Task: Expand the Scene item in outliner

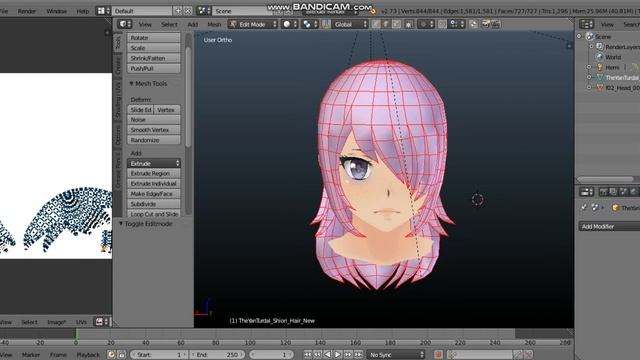Action: (579, 36)
